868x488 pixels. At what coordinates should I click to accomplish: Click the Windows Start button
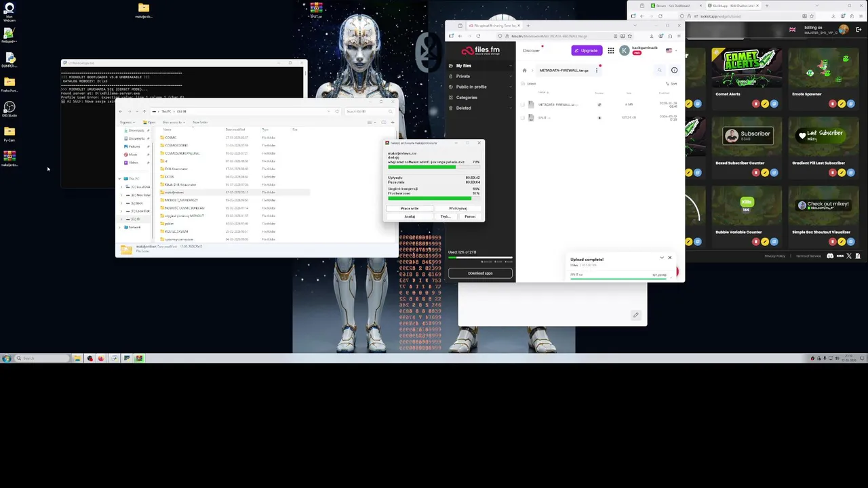[6, 359]
